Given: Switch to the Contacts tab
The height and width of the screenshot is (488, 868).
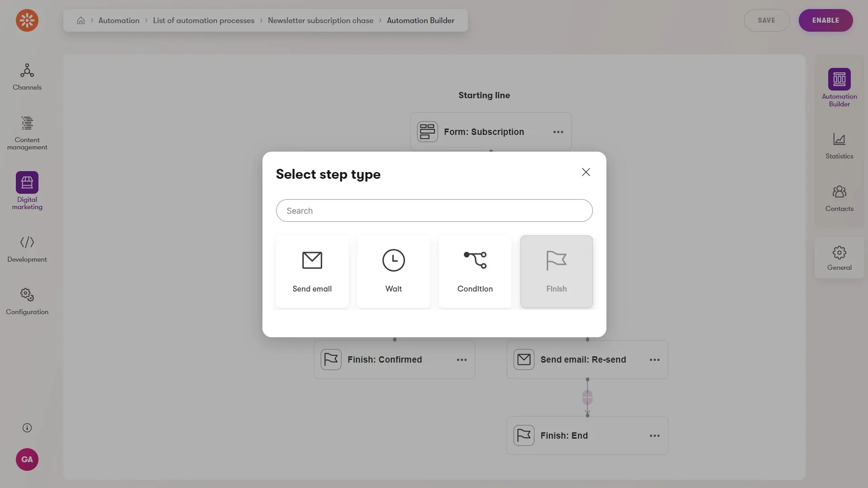Looking at the screenshot, I should (839, 199).
